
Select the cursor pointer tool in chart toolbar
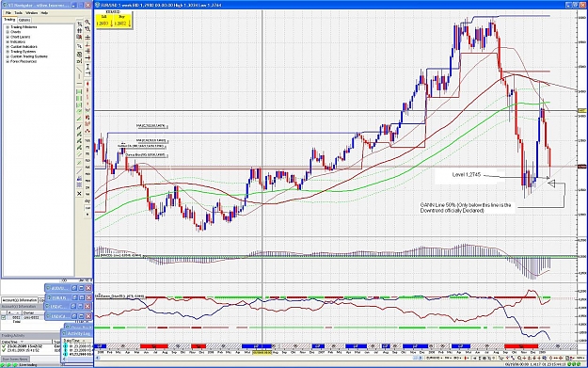pyautogui.click(x=80, y=24)
